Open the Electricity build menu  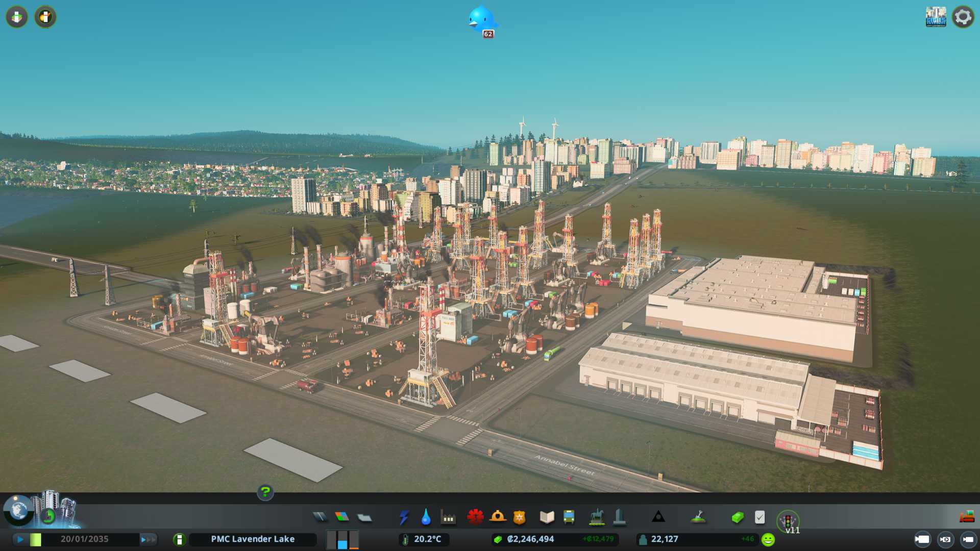(404, 517)
